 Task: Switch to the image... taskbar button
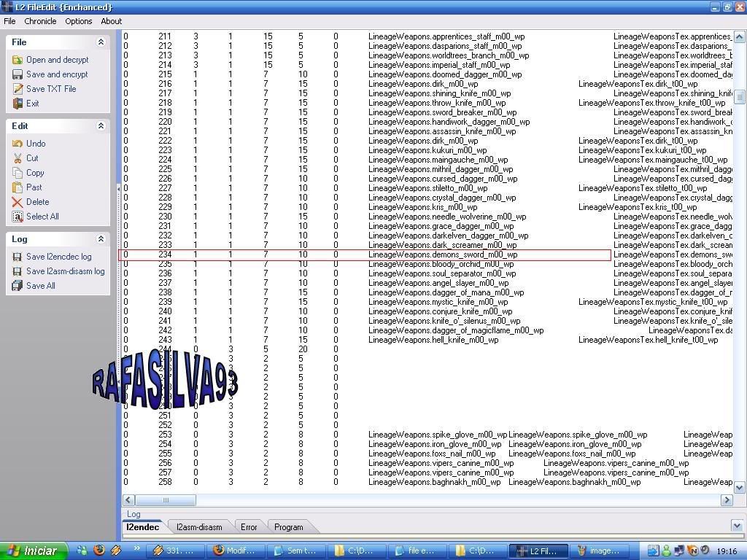(600, 551)
